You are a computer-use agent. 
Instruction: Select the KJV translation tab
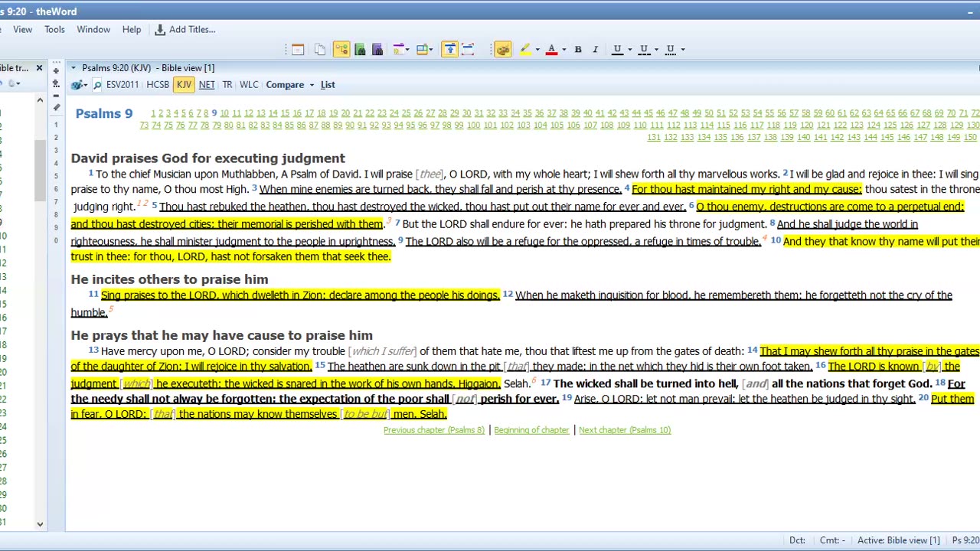184,85
